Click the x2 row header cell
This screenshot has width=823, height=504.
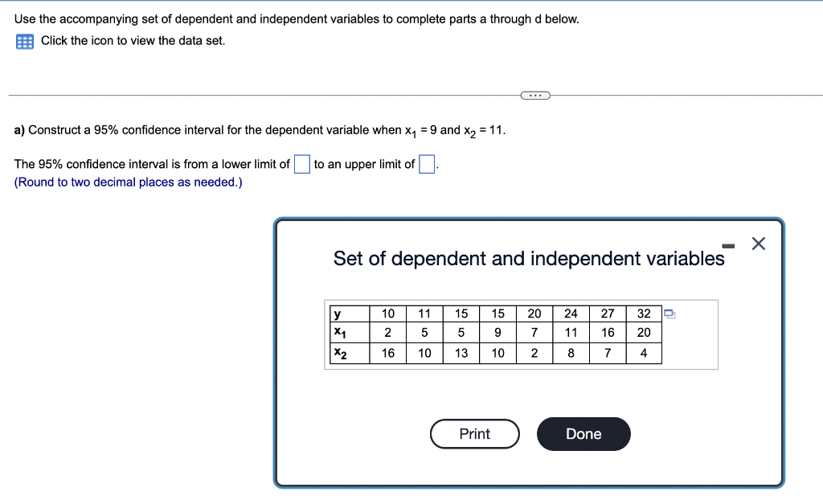pos(338,352)
